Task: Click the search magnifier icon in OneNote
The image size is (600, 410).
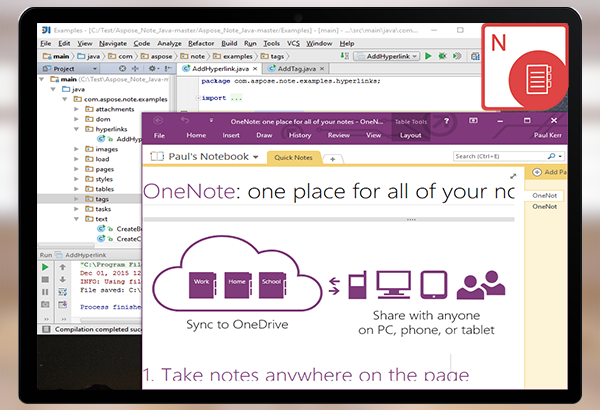Action: tap(551, 157)
